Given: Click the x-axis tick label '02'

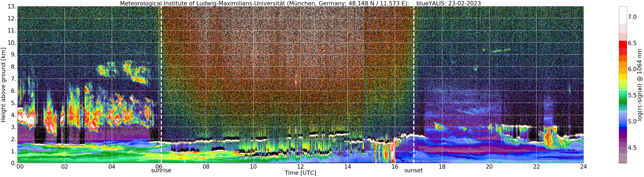Looking at the screenshot, I should (65, 167).
